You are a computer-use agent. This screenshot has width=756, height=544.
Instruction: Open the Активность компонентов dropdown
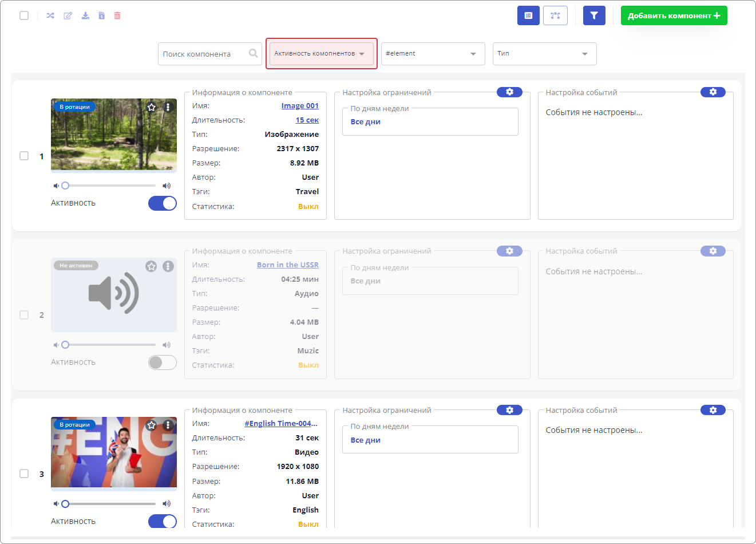[321, 54]
